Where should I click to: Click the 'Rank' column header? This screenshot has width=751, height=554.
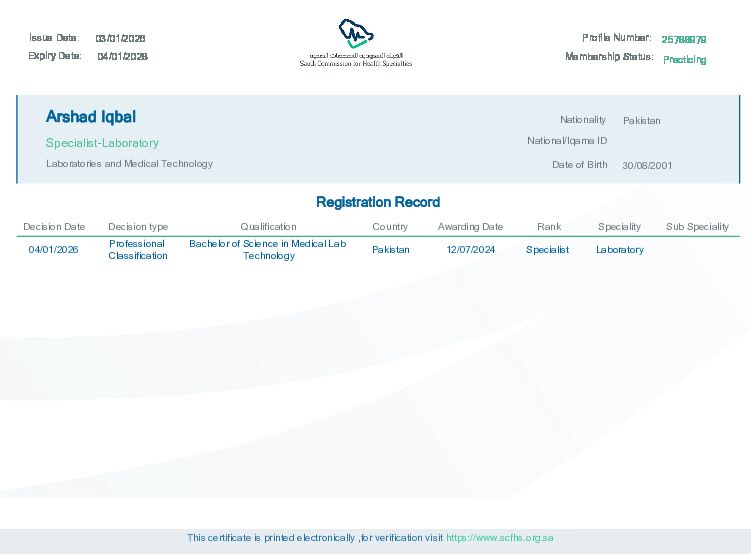coord(549,227)
